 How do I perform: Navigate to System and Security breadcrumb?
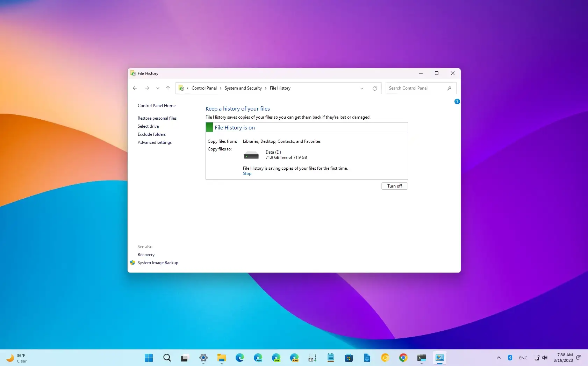point(243,88)
